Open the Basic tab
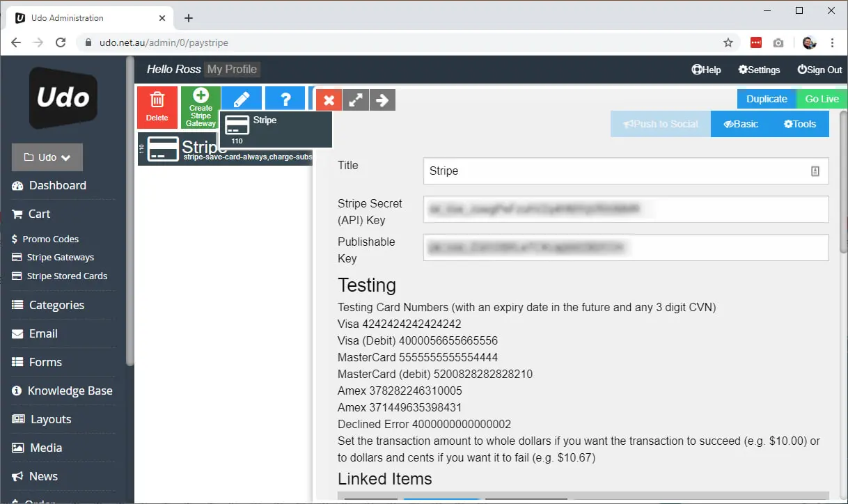The image size is (848, 504). coord(741,123)
